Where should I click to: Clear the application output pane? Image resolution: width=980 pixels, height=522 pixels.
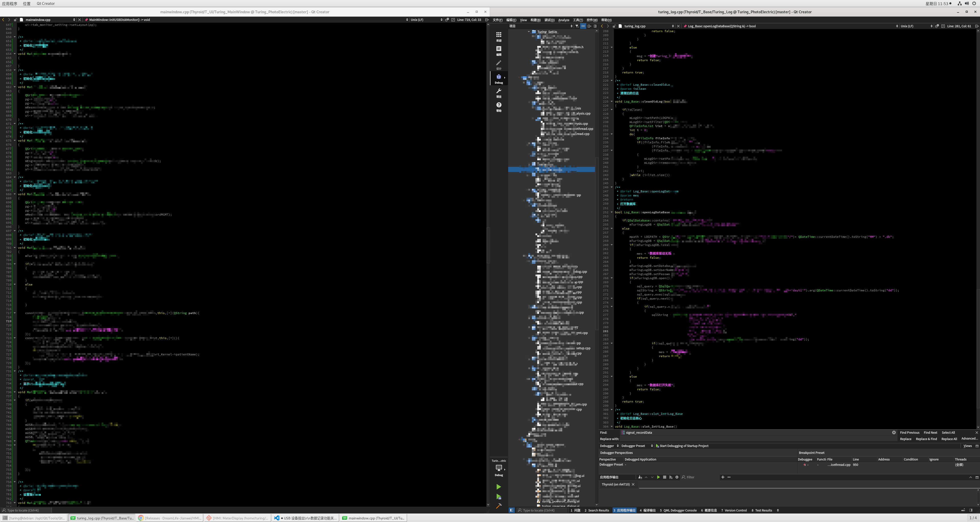click(640, 477)
